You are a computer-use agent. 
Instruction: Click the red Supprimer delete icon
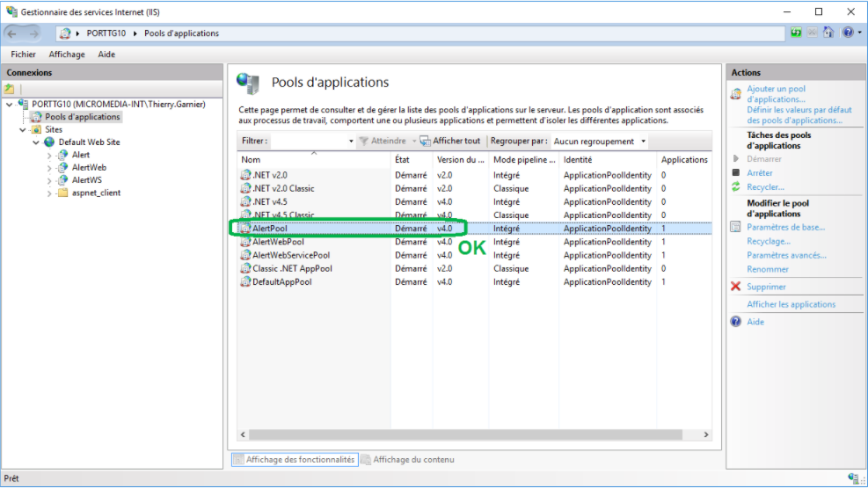736,287
